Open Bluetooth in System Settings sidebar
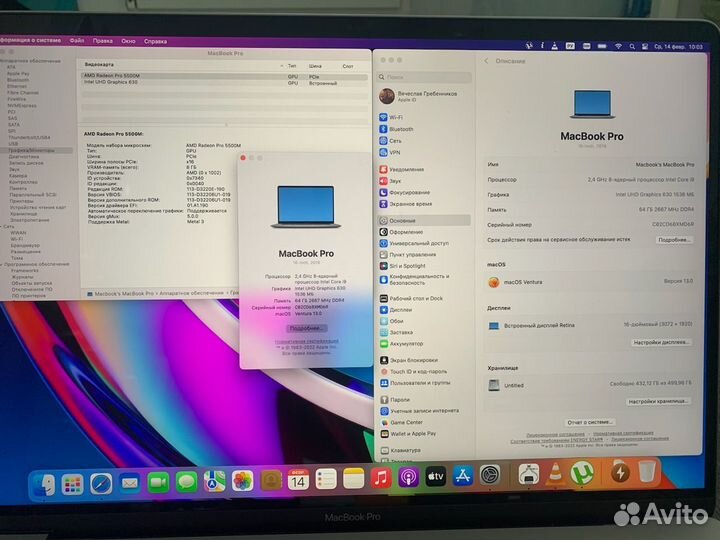Image resolution: width=720 pixels, height=540 pixels. coord(396,129)
